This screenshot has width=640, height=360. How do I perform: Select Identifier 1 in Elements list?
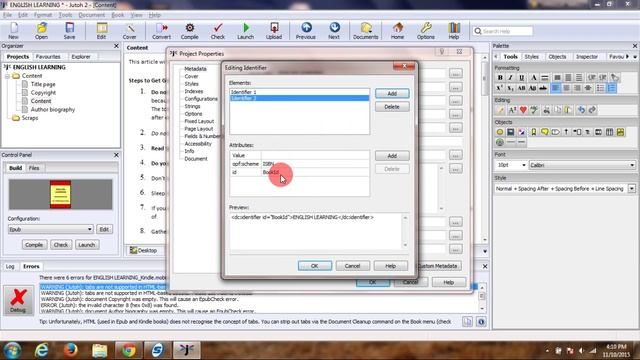pyautogui.click(x=300, y=92)
